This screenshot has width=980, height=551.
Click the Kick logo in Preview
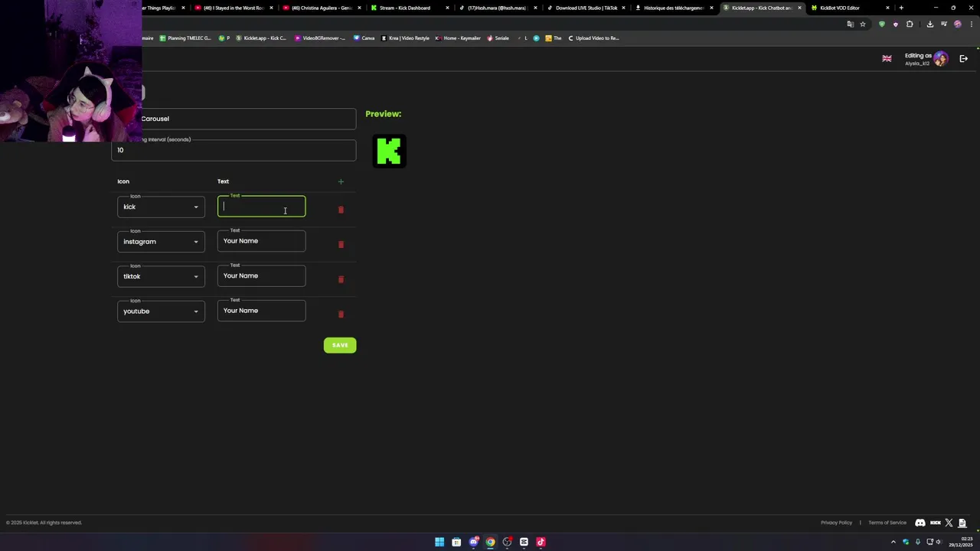pyautogui.click(x=389, y=151)
